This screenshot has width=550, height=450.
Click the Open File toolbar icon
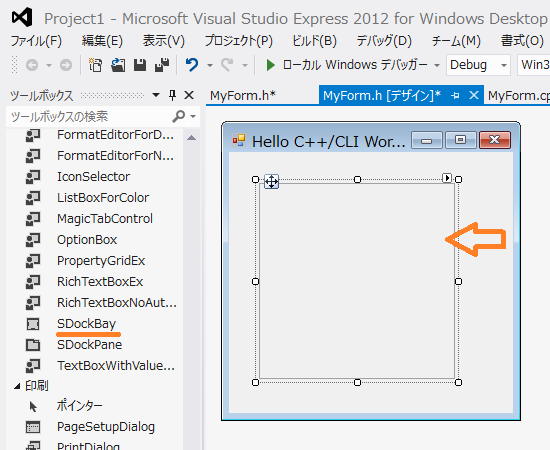coord(118,65)
